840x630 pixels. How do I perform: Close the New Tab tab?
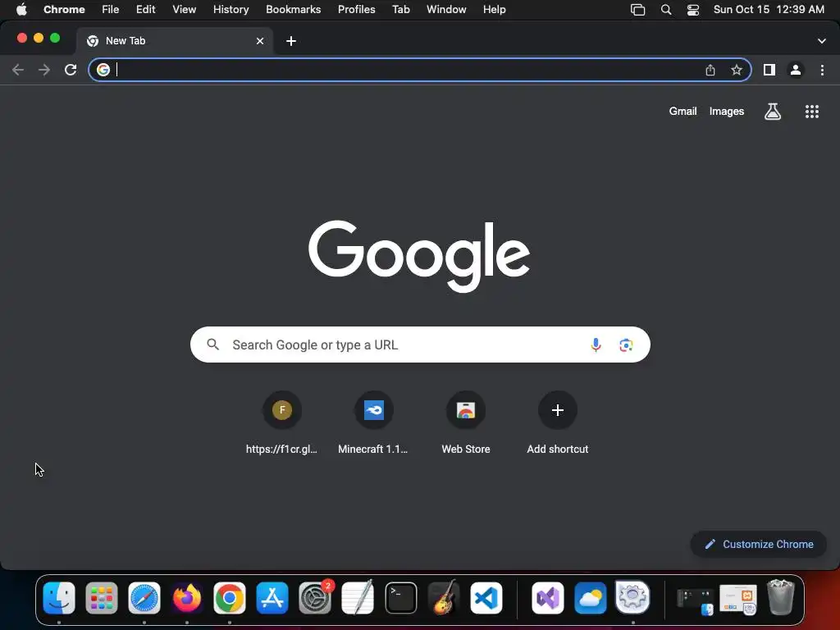[260, 41]
